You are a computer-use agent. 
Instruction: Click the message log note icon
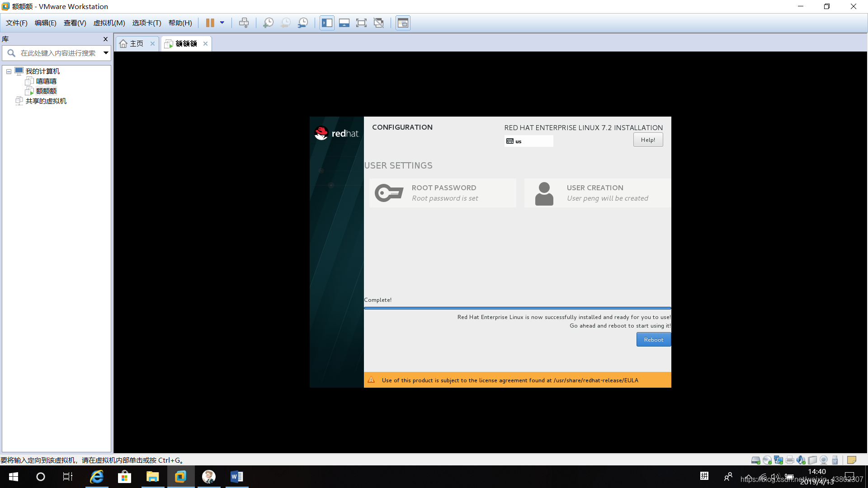(x=852, y=460)
